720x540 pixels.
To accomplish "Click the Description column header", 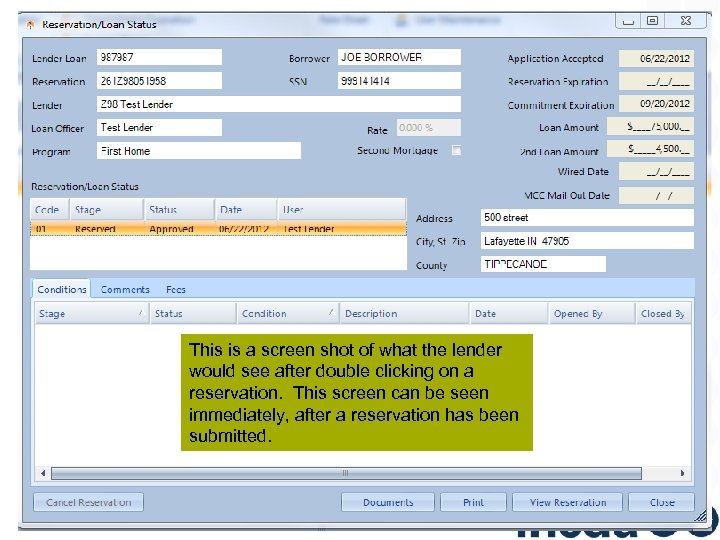I will click(405, 314).
